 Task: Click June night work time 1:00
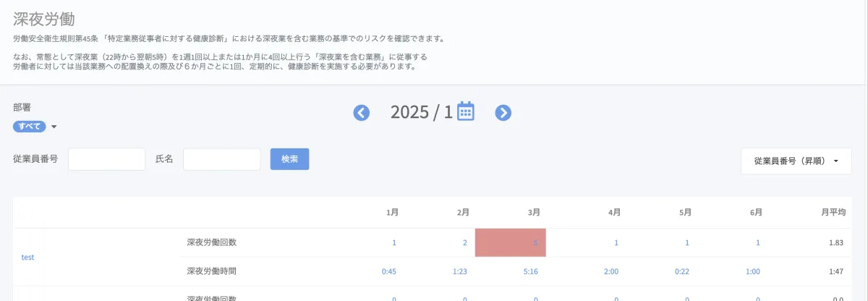point(753,271)
